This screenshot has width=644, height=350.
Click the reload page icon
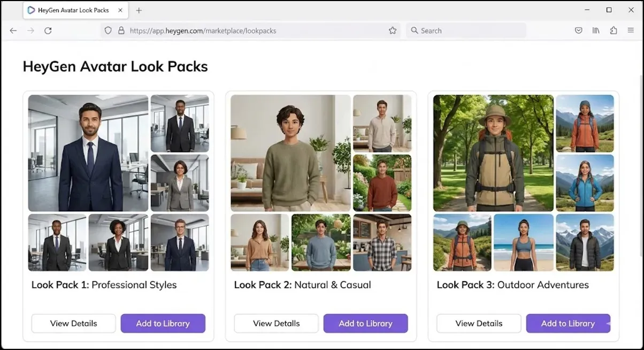click(48, 31)
